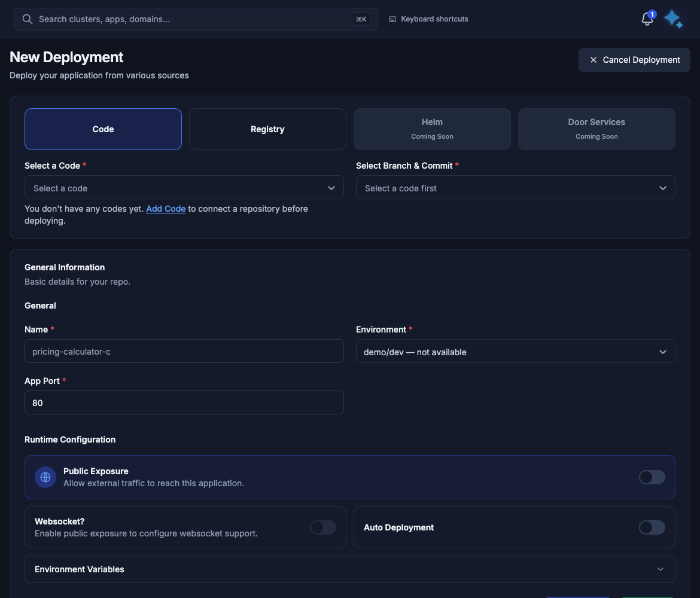
Task: Open the Environment dropdown
Action: coord(515,351)
